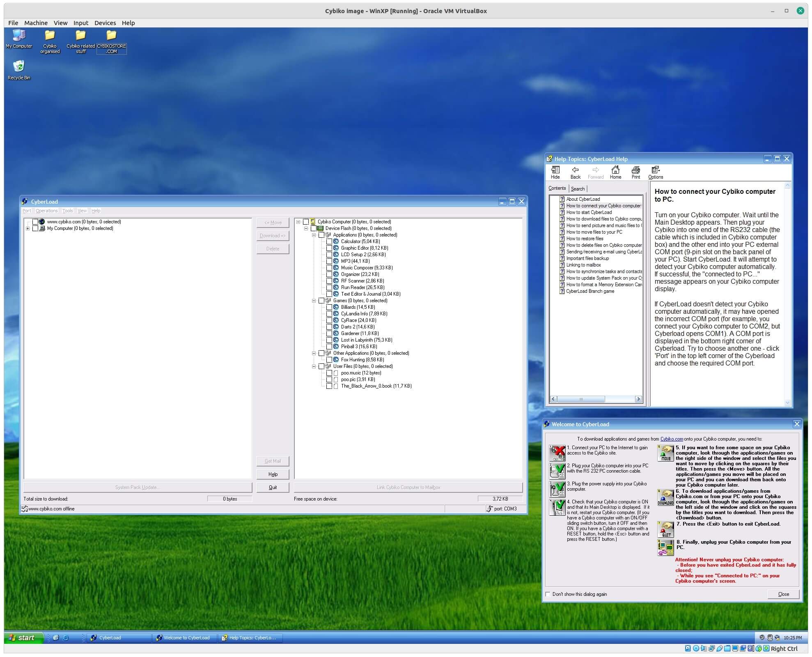Collapse the Device Flash node

click(x=306, y=228)
